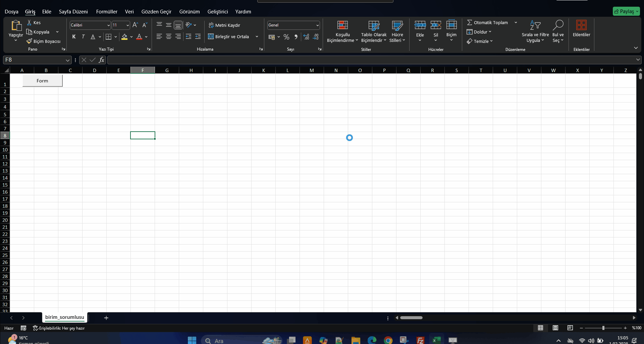
Task: Decrease indent icon
Action: coord(189,37)
